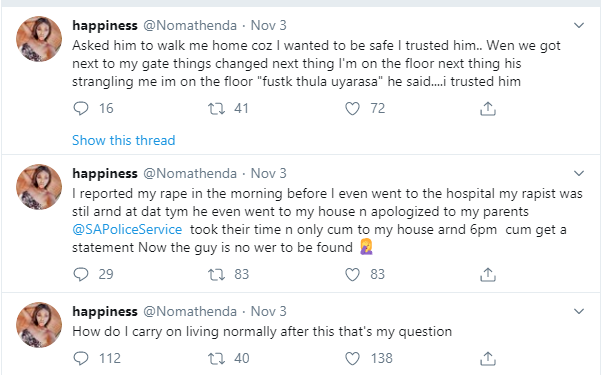Reply to the tweet with 112 replies
The height and width of the screenshot is (375, 616).
coord(81,358)
